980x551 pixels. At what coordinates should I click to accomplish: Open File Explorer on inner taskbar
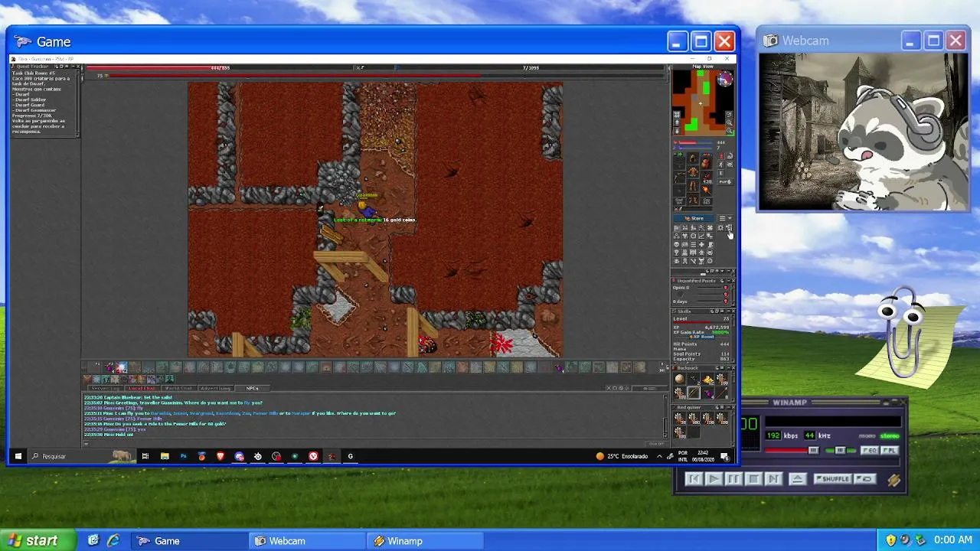tap(165, 456)
